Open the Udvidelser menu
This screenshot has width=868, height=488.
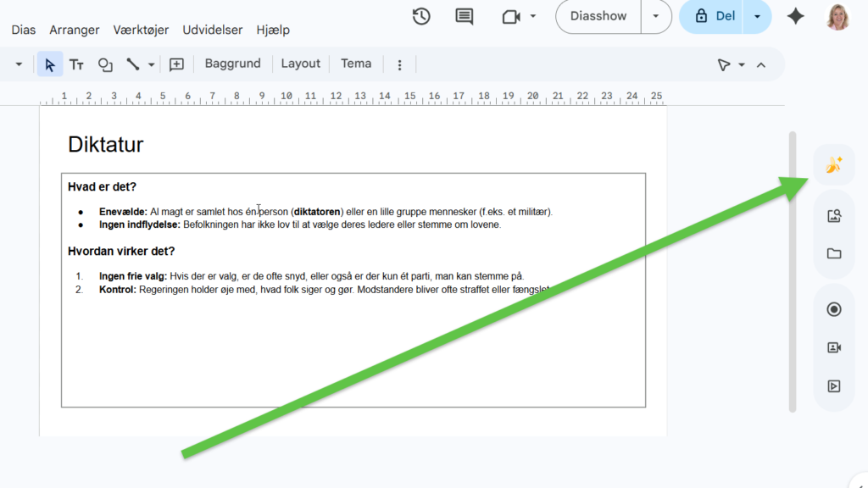pos(212,30)
